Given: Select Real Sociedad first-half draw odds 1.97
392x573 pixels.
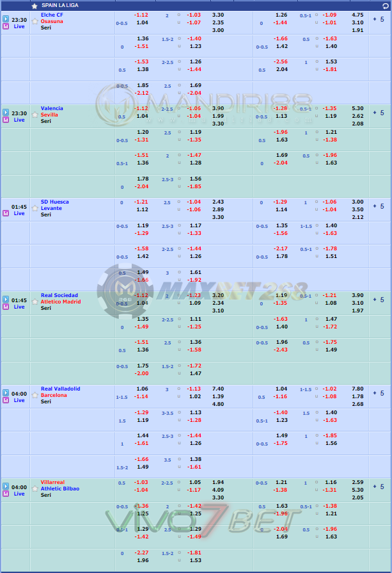Looking at the screenshot, I should [357, 311].
